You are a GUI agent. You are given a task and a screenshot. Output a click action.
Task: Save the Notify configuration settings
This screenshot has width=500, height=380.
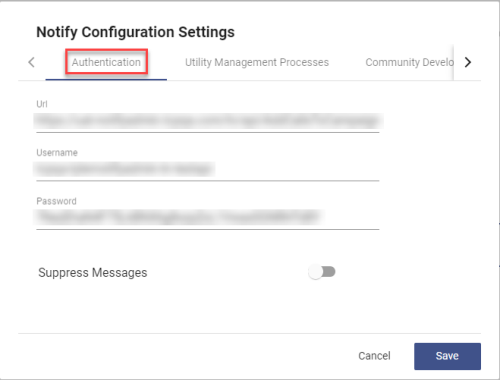(447, 356)
